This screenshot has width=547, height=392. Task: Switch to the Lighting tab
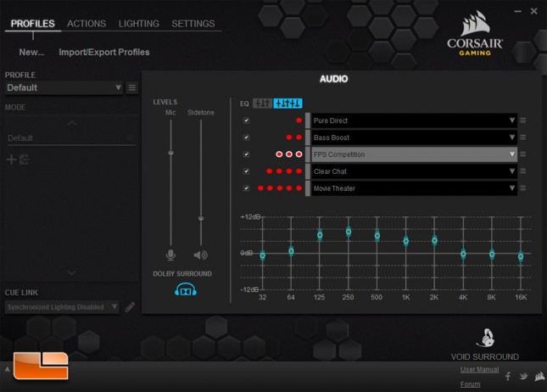click(x=139, y=24)
